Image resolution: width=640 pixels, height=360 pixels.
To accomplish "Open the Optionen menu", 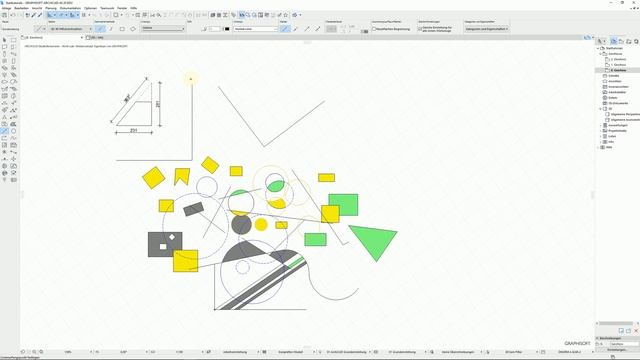I will [x=91, y=8].
